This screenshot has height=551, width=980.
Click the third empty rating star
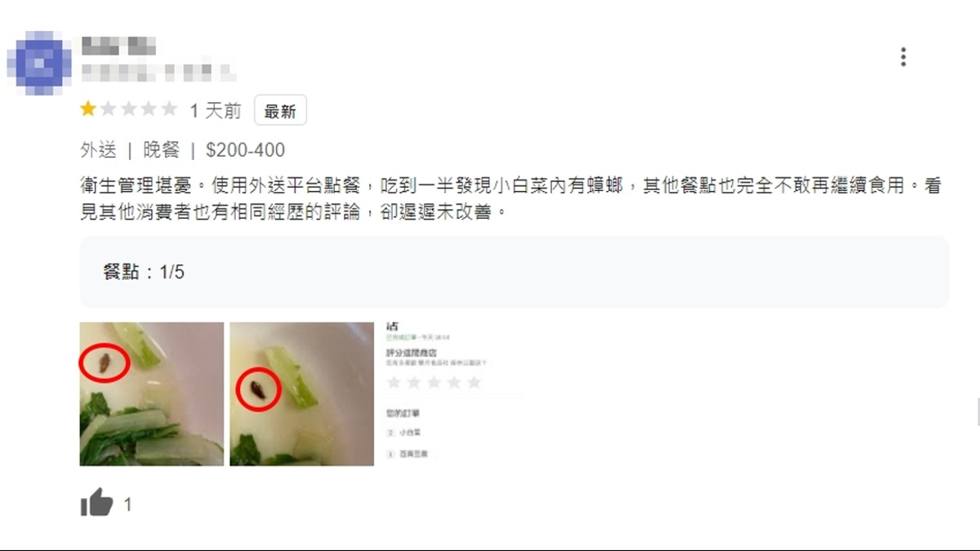click(128, 109)
